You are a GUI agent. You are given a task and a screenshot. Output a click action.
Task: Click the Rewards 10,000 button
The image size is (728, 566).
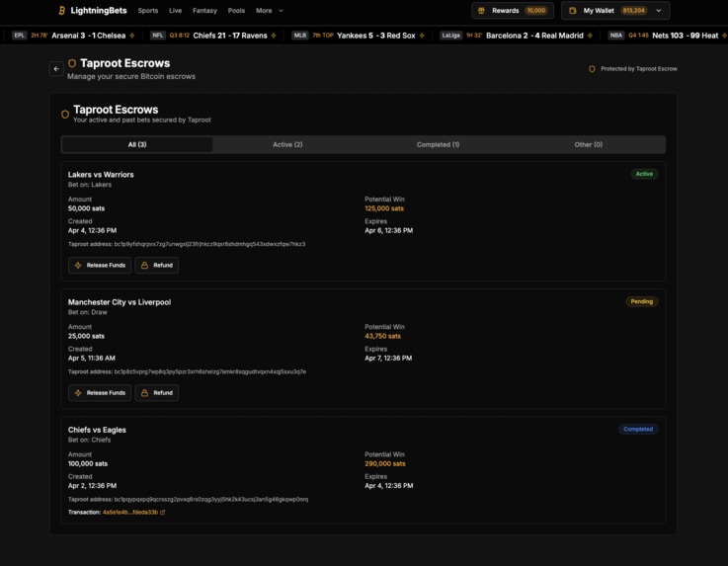pyautogui.click(x=513, y=11)
